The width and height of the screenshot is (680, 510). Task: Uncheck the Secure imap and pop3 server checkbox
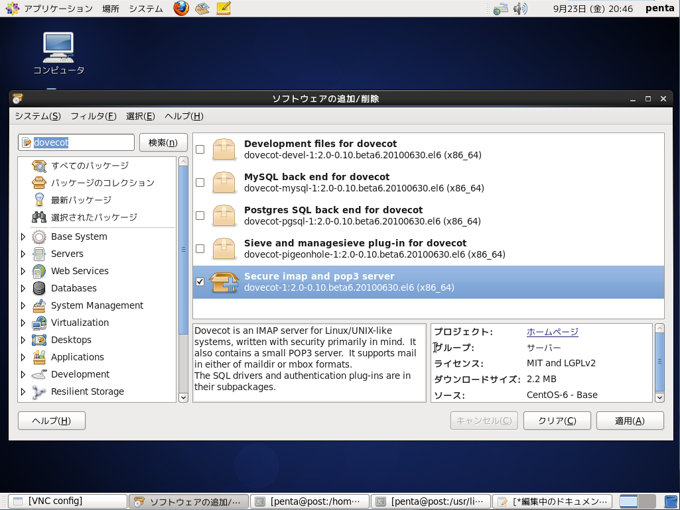pyautogui.click(x=200, y=281)
